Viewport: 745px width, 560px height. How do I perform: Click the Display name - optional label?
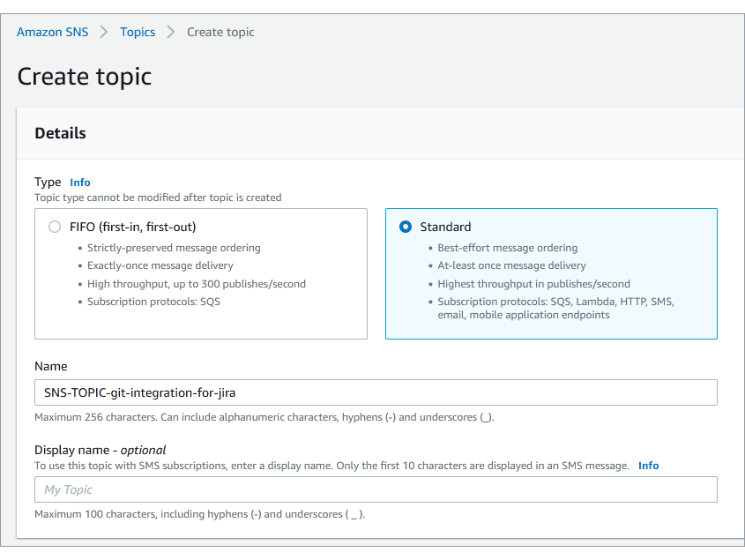(x=101, y=450)
